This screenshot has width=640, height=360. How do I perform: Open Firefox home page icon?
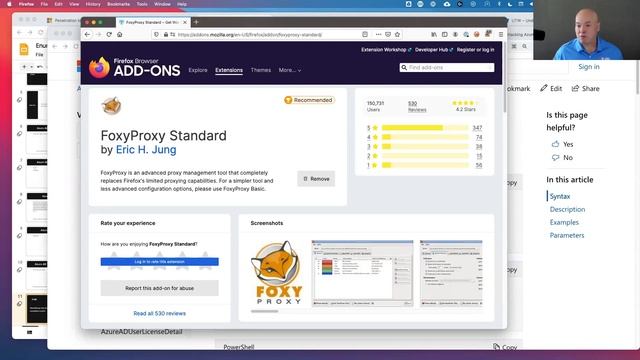[x=120, y=35]
